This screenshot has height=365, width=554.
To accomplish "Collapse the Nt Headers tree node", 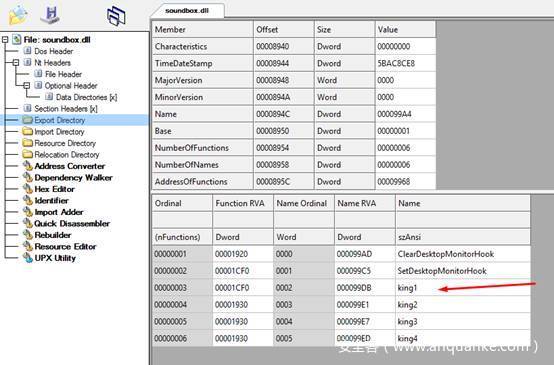I will point(16,63).
